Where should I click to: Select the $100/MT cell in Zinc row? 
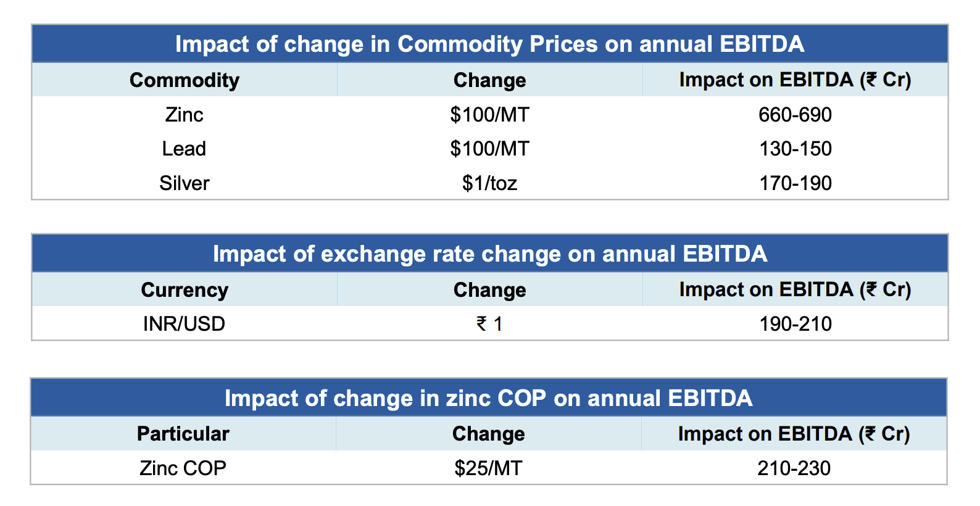(x=489, y=115)
